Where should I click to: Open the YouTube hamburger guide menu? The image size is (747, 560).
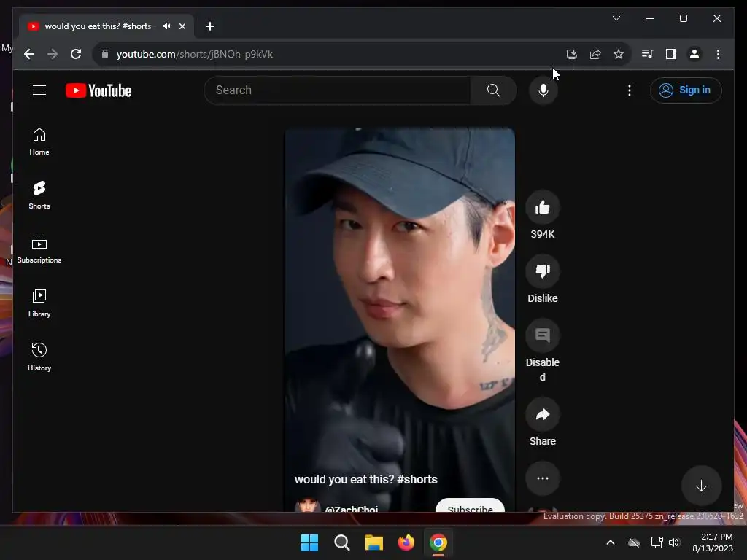tap(39, 90)
